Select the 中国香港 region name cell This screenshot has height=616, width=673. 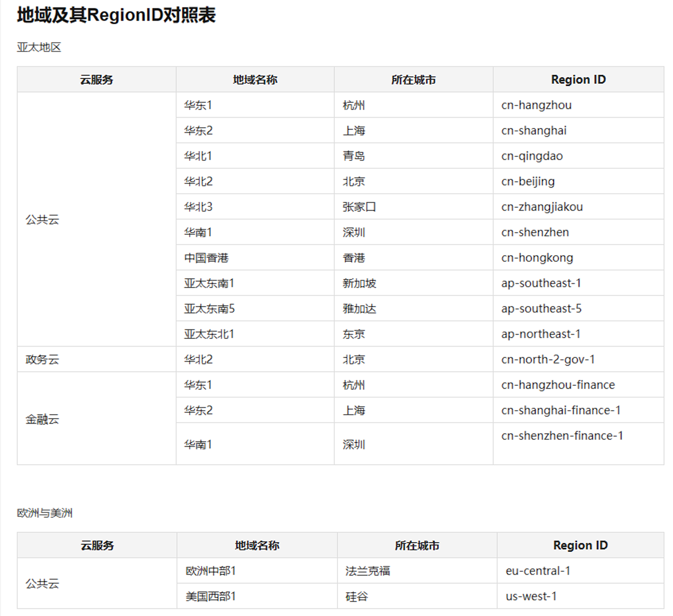pyautogui.click(x=255, y=258)
